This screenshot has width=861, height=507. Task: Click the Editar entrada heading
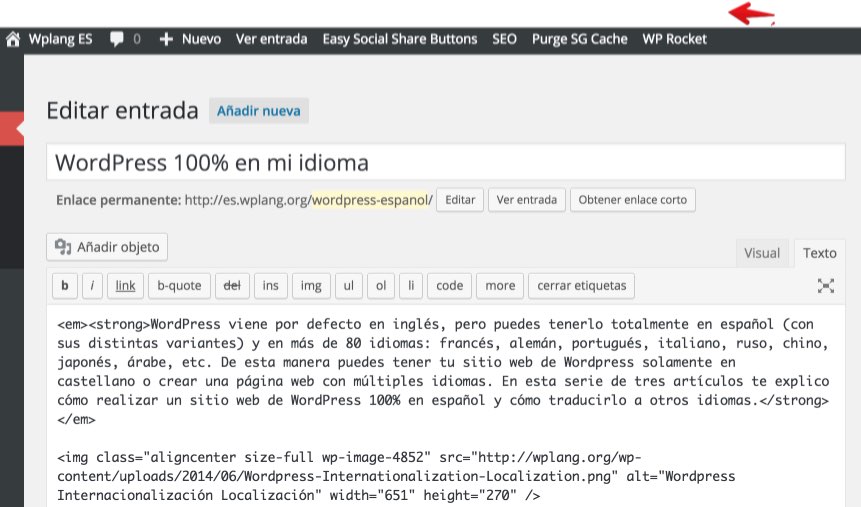click(x=122, y=110)
